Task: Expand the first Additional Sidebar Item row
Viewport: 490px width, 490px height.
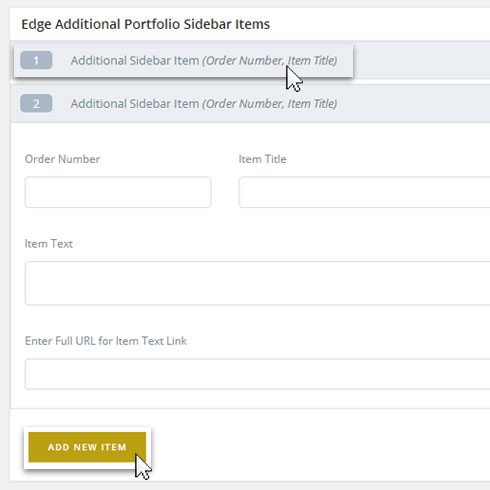Action: click(x=183, y=60)
